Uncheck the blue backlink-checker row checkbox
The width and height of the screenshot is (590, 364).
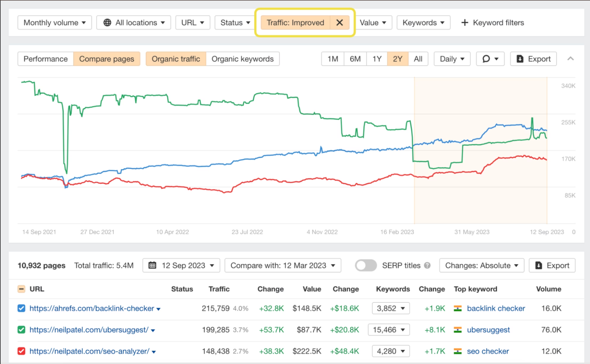point(21,308)
